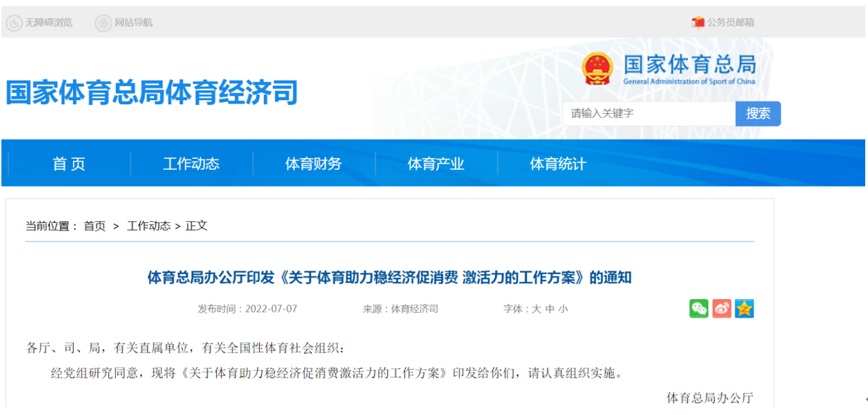Click the 当前位置 label
Screen dimensions: 868x415
click(x=51, y=226)
